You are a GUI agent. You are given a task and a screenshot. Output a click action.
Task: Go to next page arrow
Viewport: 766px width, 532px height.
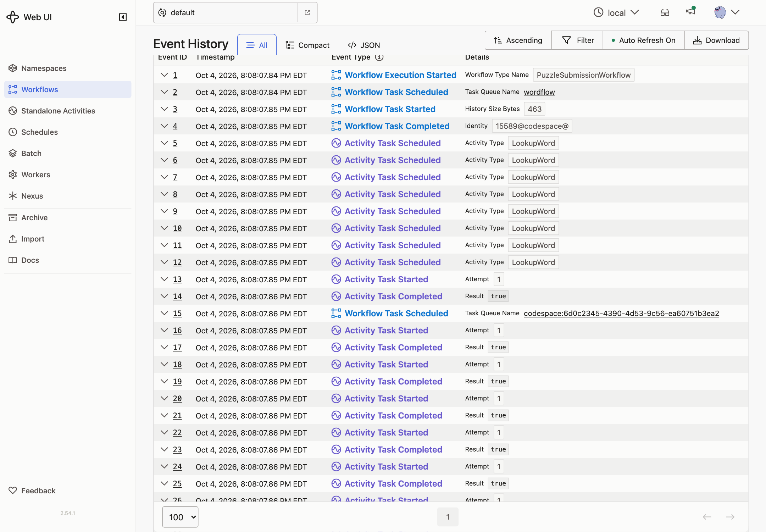click(730, 517)
